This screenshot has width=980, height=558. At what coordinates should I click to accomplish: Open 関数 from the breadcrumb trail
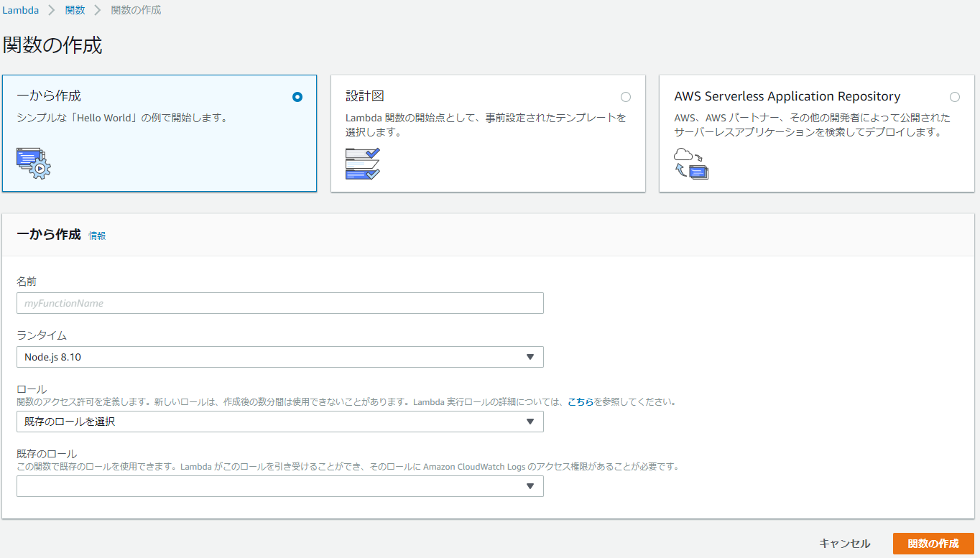point(75,10)
